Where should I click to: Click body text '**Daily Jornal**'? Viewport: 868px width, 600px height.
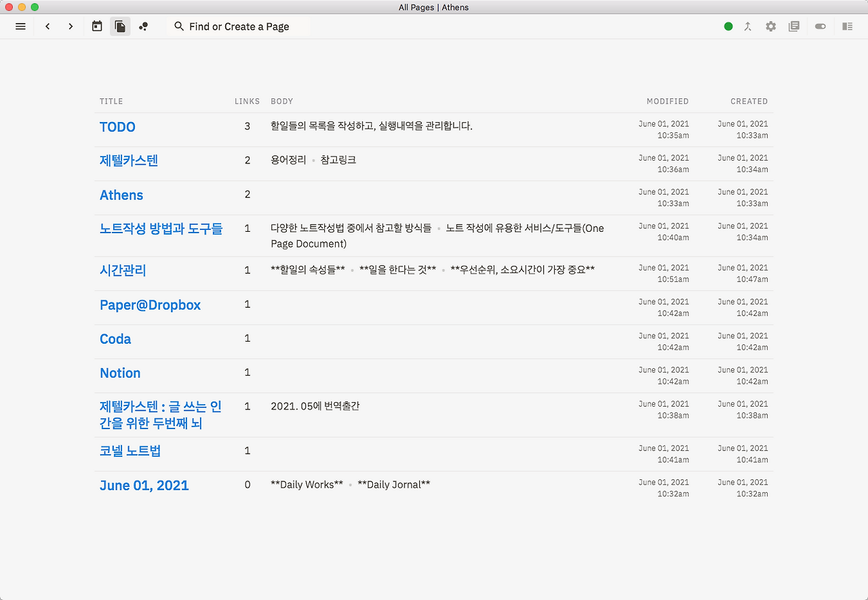coord(394,485)
